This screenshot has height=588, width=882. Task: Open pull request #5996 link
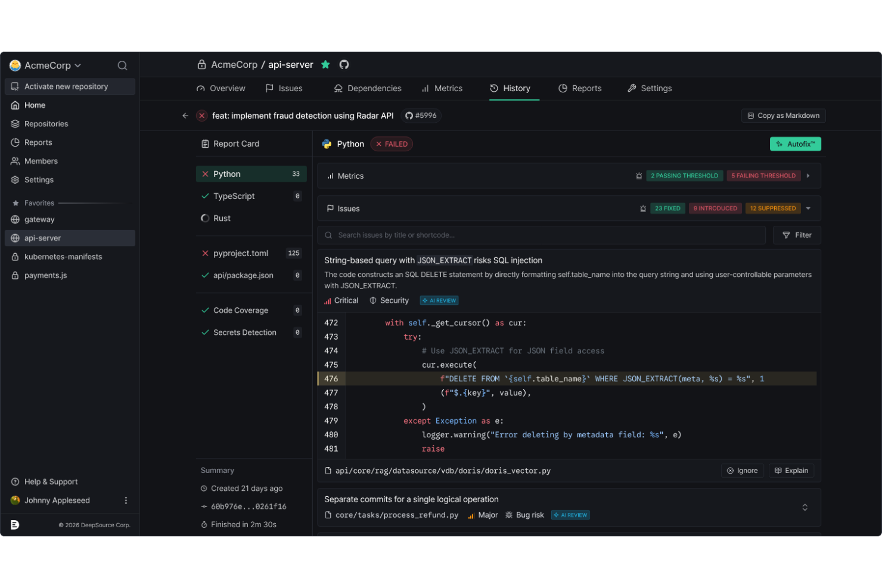(x=421, y=116)
